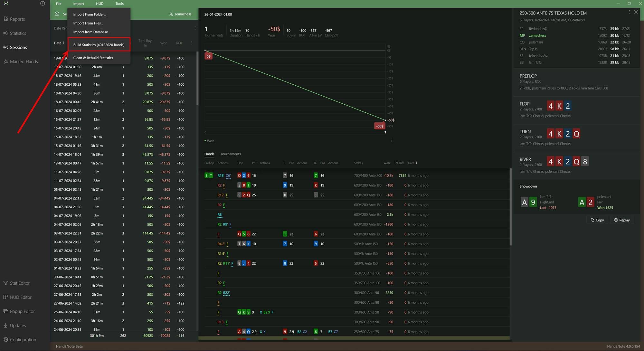
Task: Sort sessions by Date column
Action: (59, 43)
